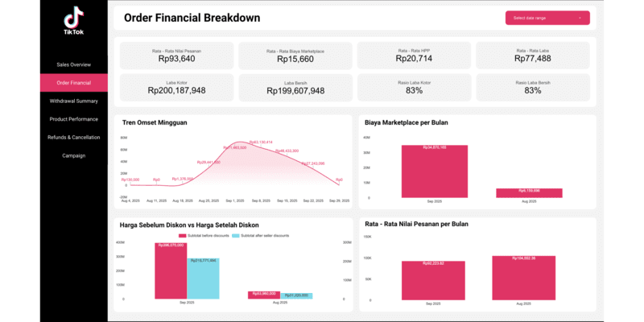Click the Sep 2025 bar in Biaya Marketplace chart

(435, 171)
